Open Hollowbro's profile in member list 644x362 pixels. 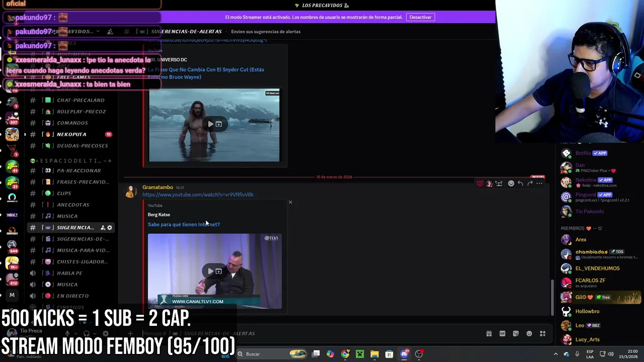[600, 311]
